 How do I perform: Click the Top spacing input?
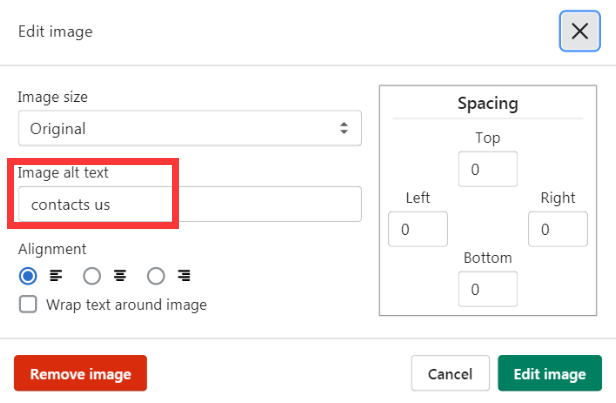pos(487,169)
